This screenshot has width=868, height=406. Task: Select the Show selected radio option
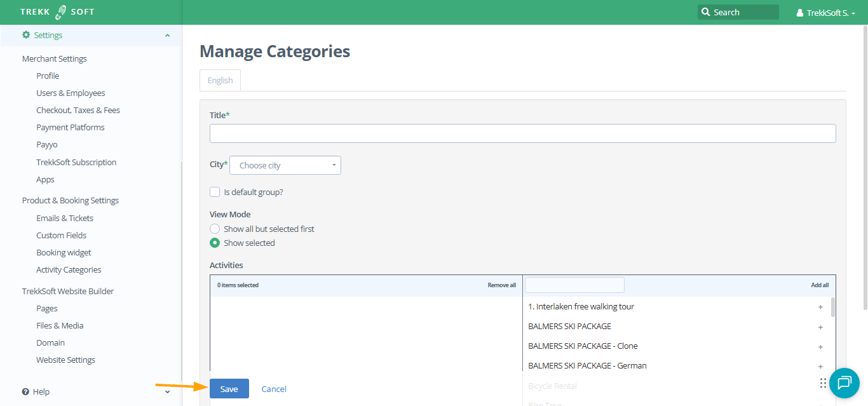tap(215, 243)
